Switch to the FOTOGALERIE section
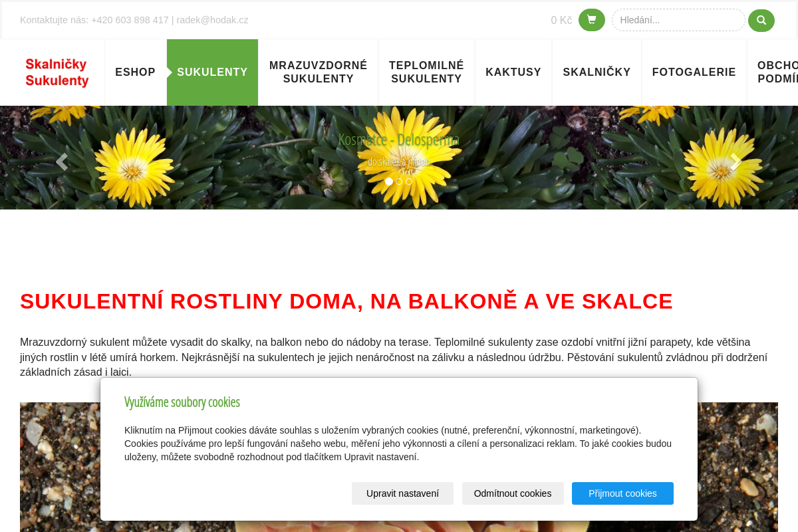Screen dimensions: 798x532 (x=694, y=72)
